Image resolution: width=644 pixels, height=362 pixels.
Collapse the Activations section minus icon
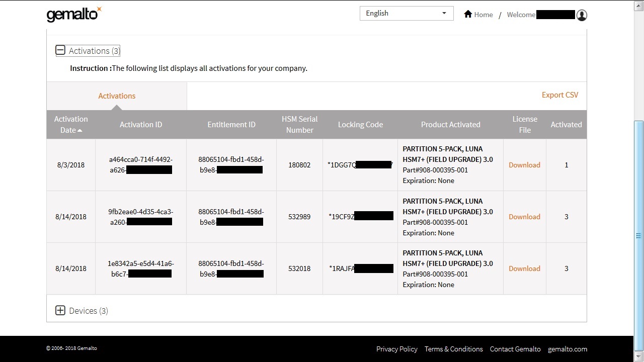coord(60,50)
